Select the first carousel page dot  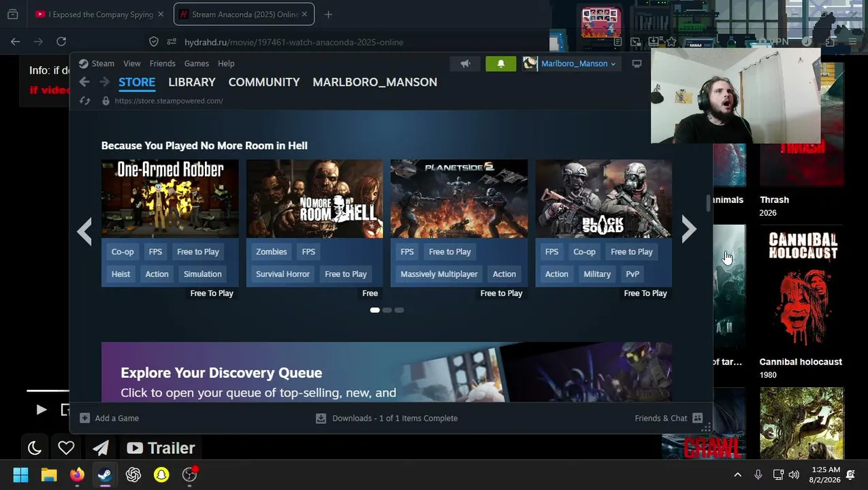(374, 310)
